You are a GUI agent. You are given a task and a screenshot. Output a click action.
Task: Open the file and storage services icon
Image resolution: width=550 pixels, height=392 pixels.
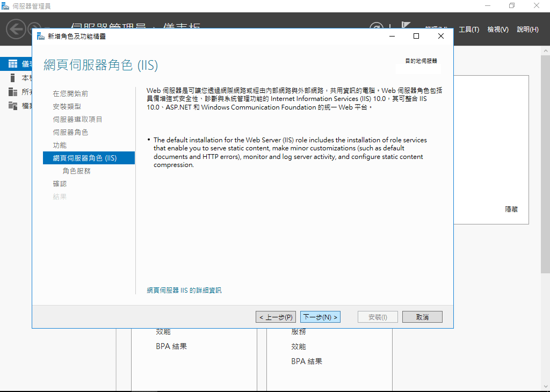pos(13,106)
